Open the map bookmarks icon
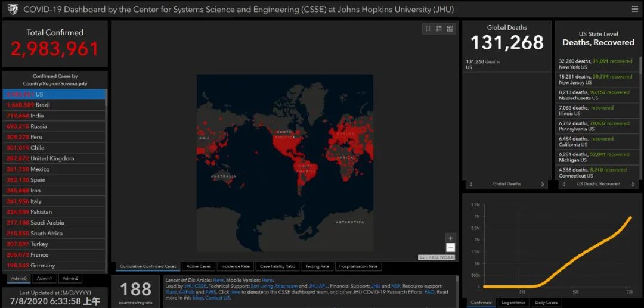The height and width of the screenshot is (308, 644). (428, 29)
